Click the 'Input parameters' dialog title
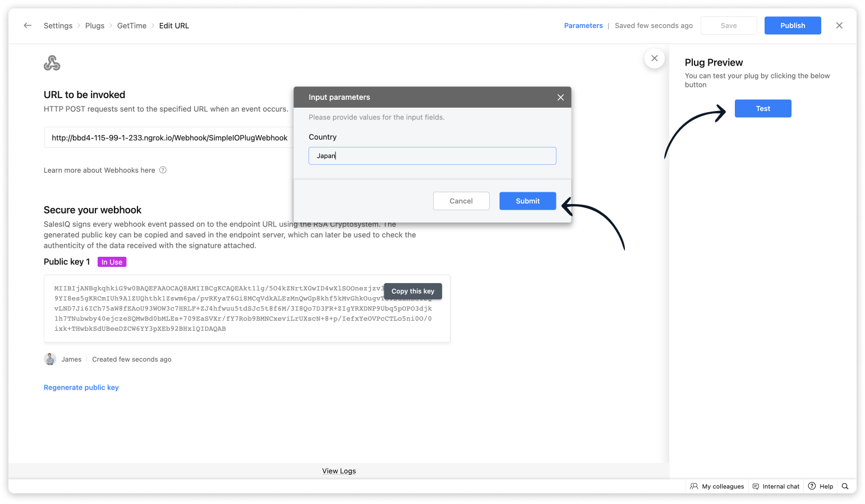Image resolution: width=865 pixels, height=504 pixels. (x=339, y=98)
